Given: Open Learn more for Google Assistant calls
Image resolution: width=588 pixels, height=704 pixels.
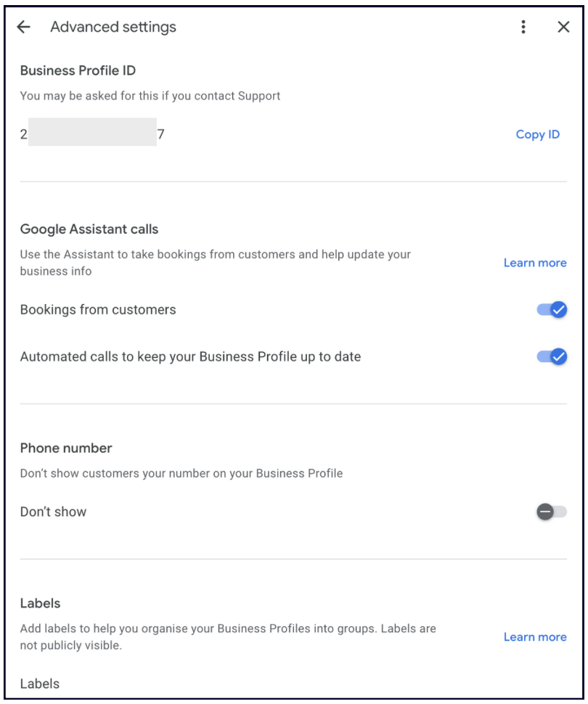Looking at the screenshot, I should [535, 263].
